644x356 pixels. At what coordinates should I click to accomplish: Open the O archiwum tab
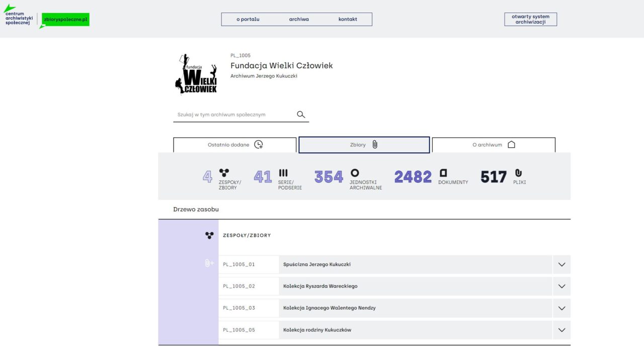tap(494, 145)
